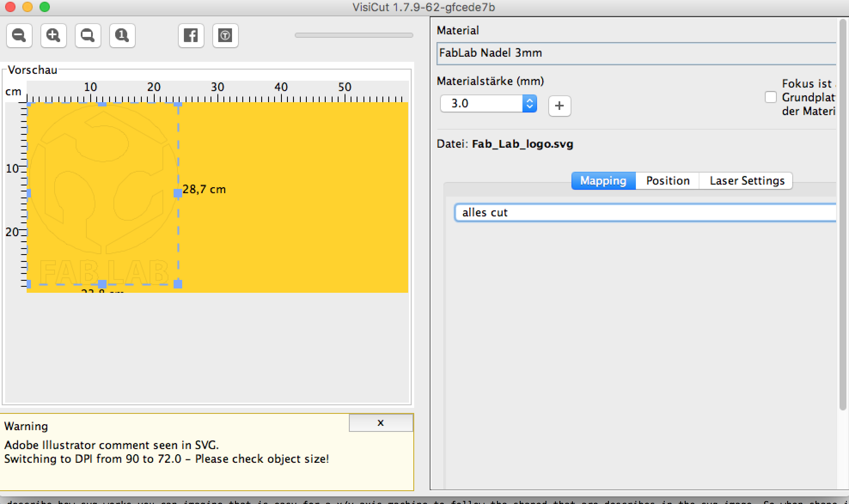The image size is (849, 504).
Task: Click the zoom in magnifier icon
Action: (x=54, y=36)
